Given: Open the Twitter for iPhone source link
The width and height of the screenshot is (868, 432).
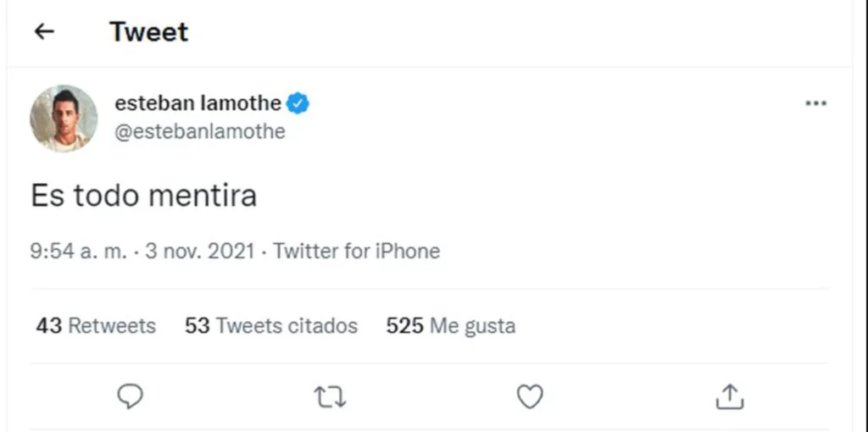Looking at the screenshot, I should click(x=356, y=252).
